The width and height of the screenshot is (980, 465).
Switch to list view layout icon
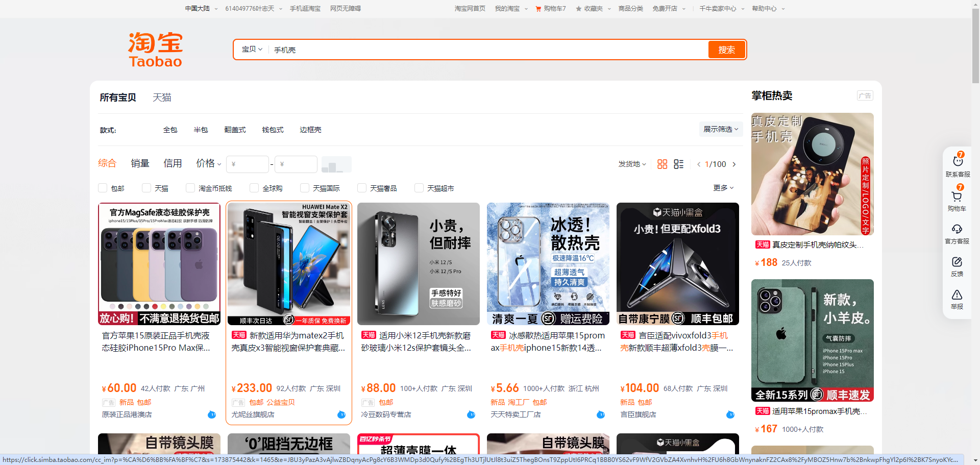(x=678, y=164)
